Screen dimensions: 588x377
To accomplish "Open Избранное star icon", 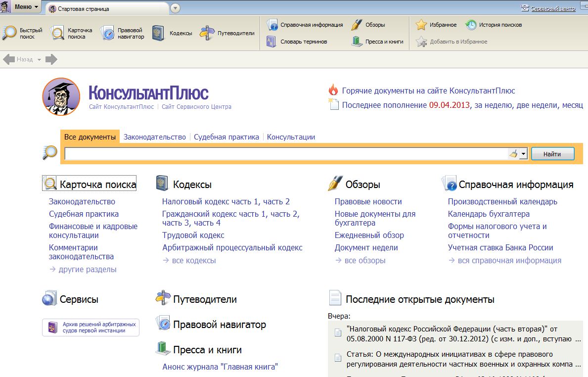I will click(421, 25).
